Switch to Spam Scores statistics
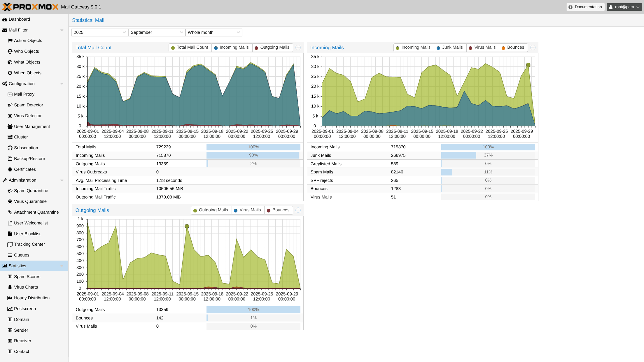 coord(27,277)
